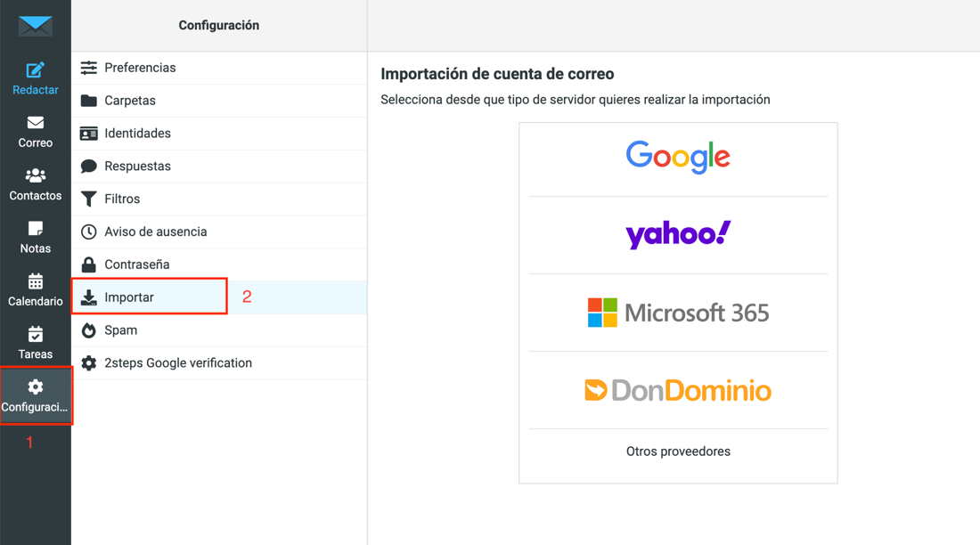Click Configuración gear icon in sidebar
The image size is (980, 545).
coord(36,387)
